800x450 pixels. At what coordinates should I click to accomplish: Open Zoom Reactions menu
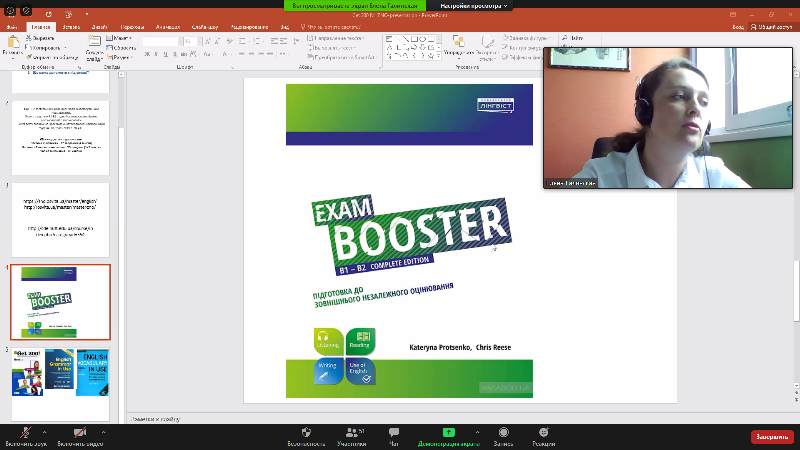(544, 437)
